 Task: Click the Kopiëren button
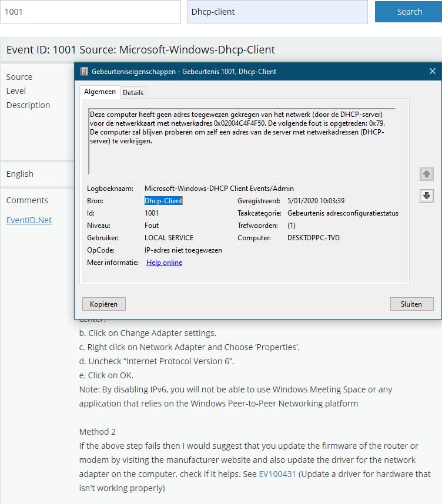103,304
